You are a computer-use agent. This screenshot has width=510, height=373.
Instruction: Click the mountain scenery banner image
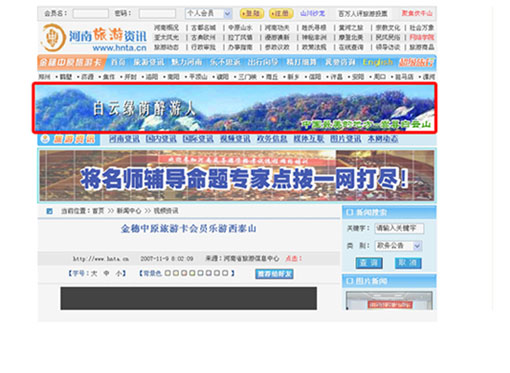tap(235, 108)
